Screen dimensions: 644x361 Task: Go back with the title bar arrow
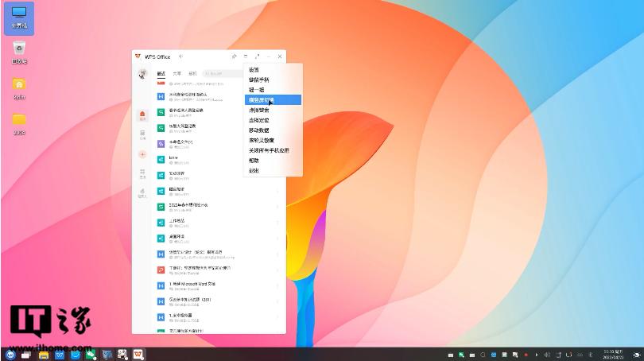pyautogui.click(x=180, y=56)
